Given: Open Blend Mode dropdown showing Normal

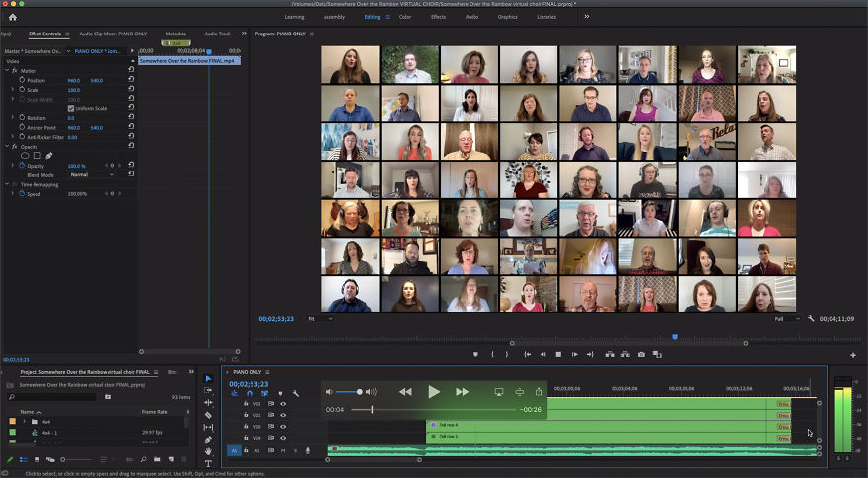Looking at the screenshot, I should (x=93, y=174).
